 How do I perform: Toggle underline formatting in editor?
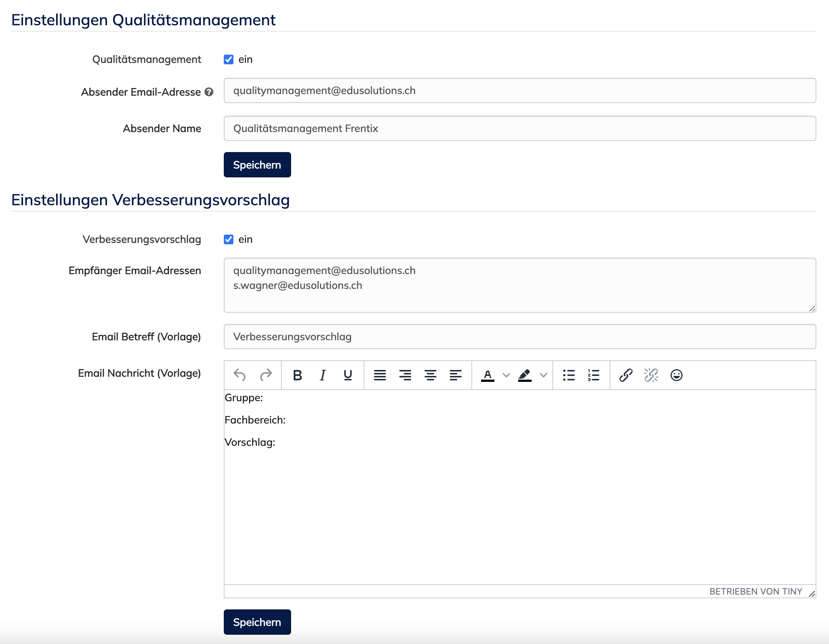pyautogui.click(x=348, y=375)
